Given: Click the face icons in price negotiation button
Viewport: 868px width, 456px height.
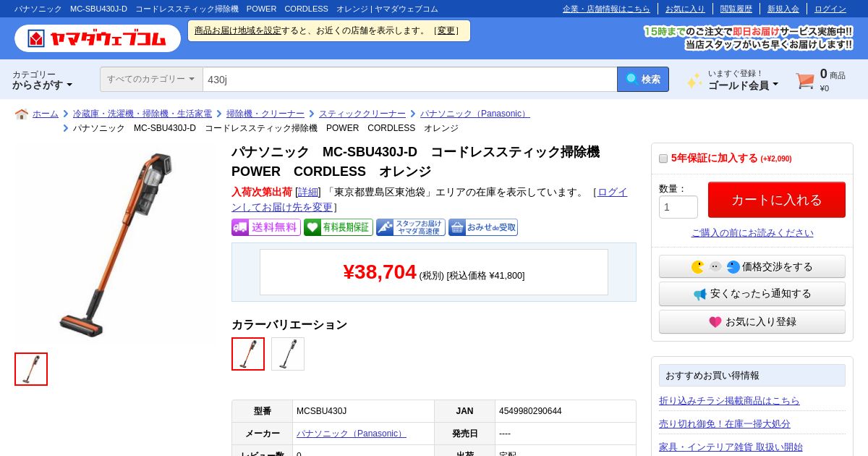Looking at the screenshot, I should click(x=715, y=267).
